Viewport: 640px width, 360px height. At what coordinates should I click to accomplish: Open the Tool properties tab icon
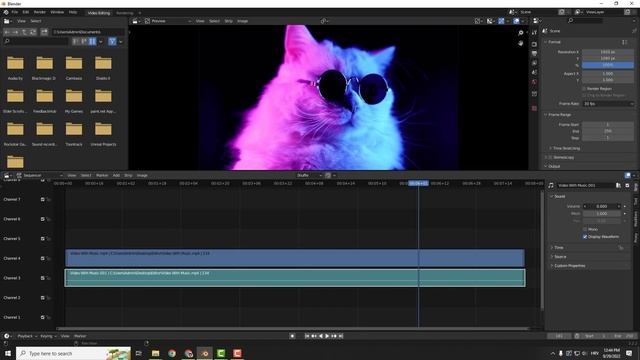(x=534, y=33)
